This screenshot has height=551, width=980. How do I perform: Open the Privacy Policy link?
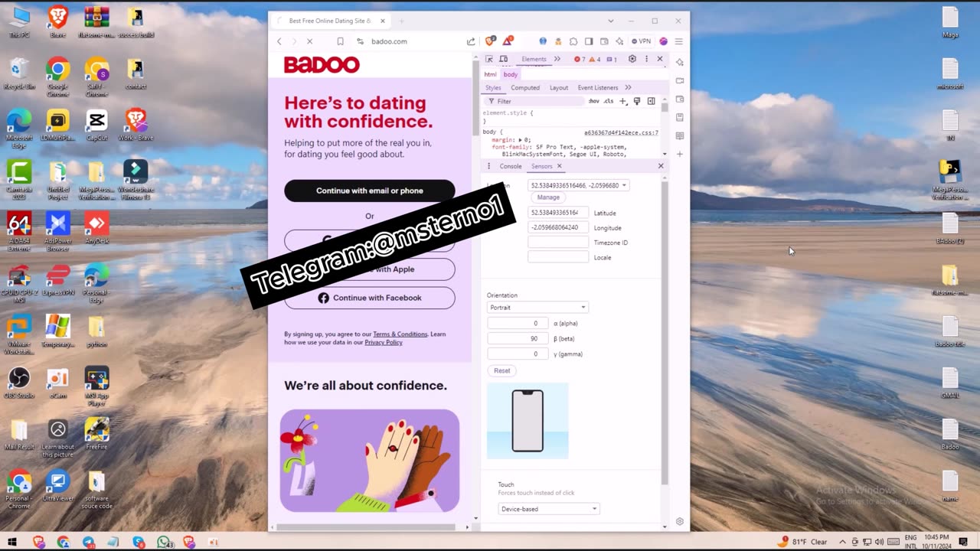(x=384, y=342)
